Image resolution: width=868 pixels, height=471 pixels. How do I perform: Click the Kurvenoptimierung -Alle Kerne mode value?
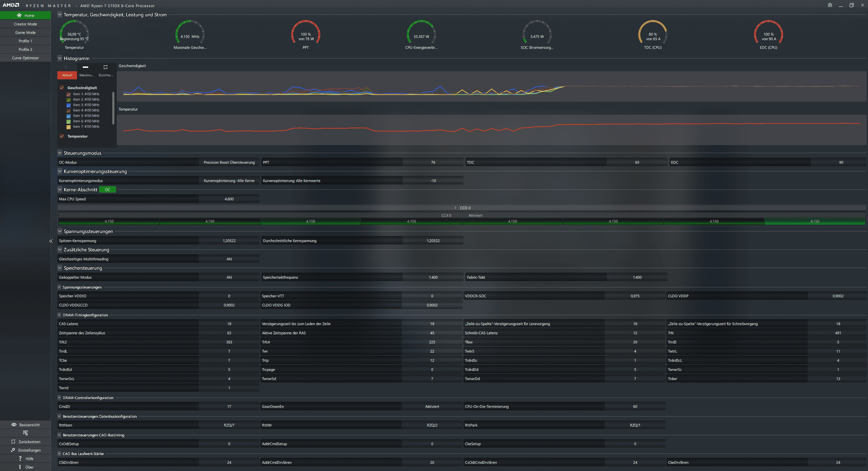point(229,181)
